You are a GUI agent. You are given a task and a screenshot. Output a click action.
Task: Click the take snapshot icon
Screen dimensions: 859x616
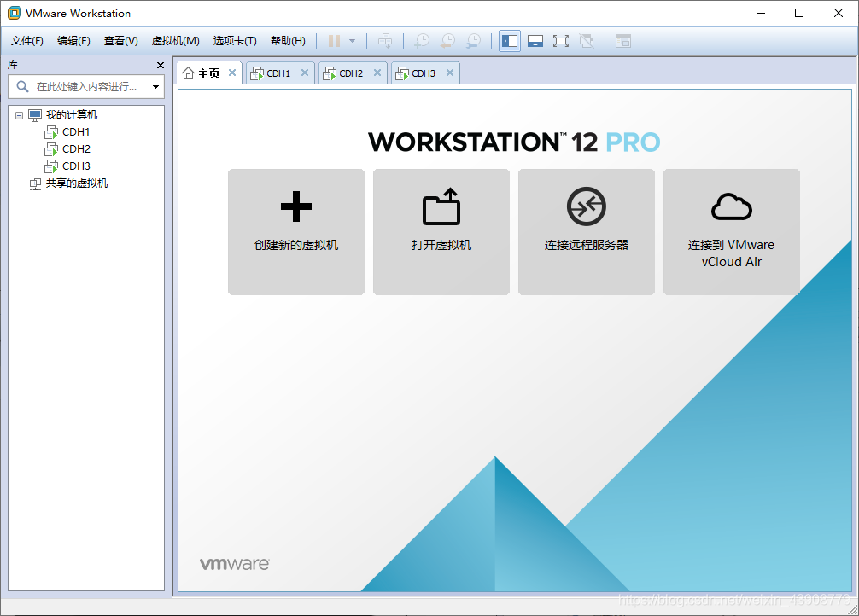(x=422, y=41)
